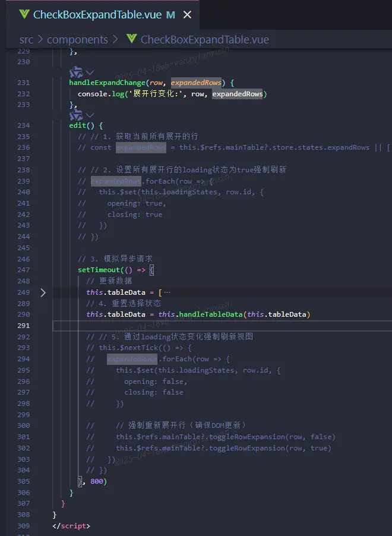Click 'toggleRowExpansion(row, false)' on line 301
392x536 pixels.
pyautogui.click(x=272, y=437)
